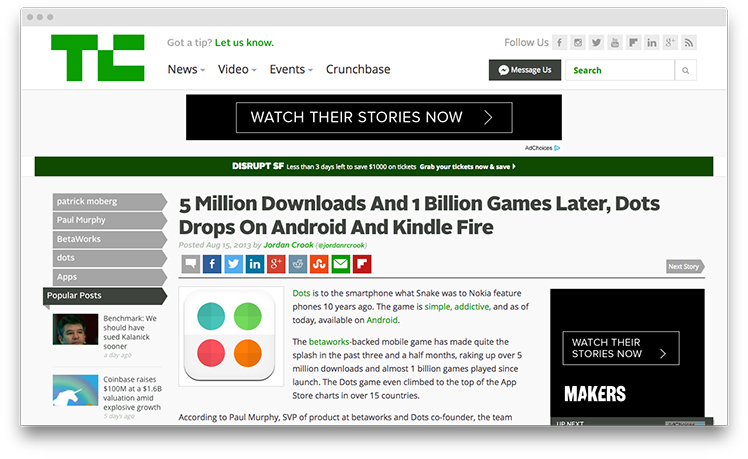Open Benchmark: We should have sued Kalanick headline
The height and width of the screenshot is (459, 748).
[130, 332]
